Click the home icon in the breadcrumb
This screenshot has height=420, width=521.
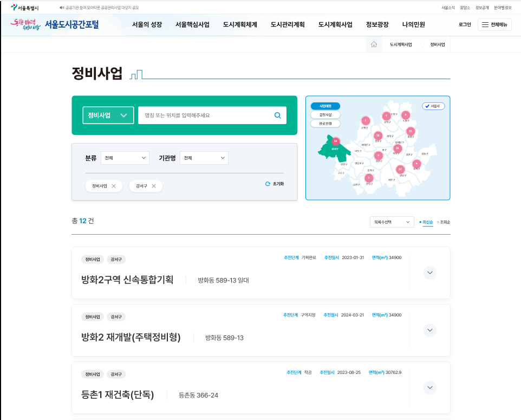point(373,46)
